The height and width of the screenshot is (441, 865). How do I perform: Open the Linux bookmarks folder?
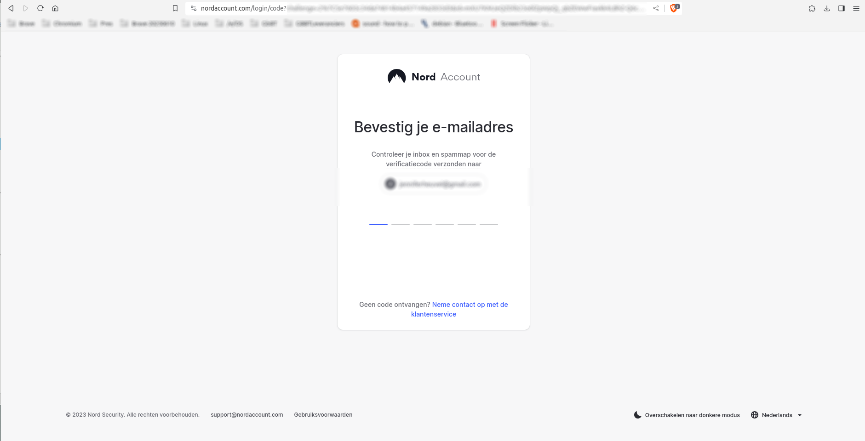195,24
